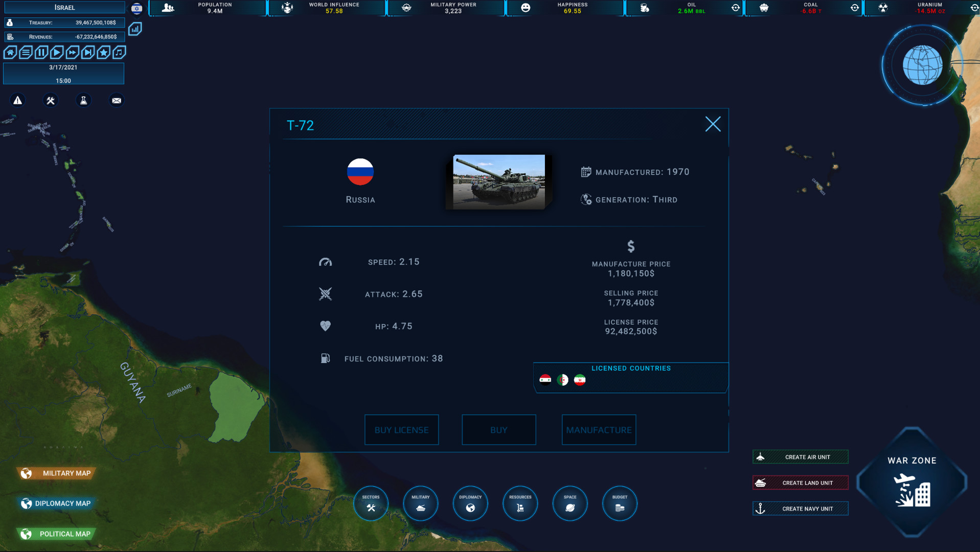This screenshot has height=552, width=980.
Task: Open the Diplomacy menu
Action: click(x=470, y=503)
